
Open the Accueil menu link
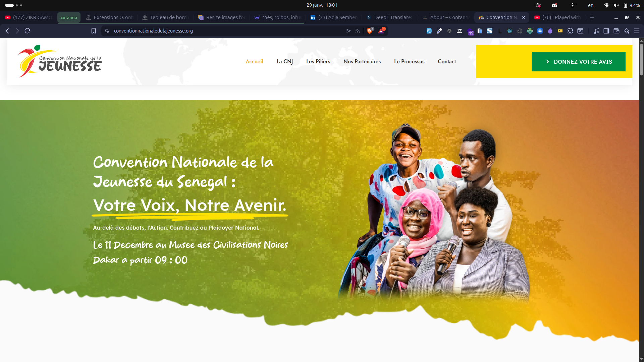point(254,62)
